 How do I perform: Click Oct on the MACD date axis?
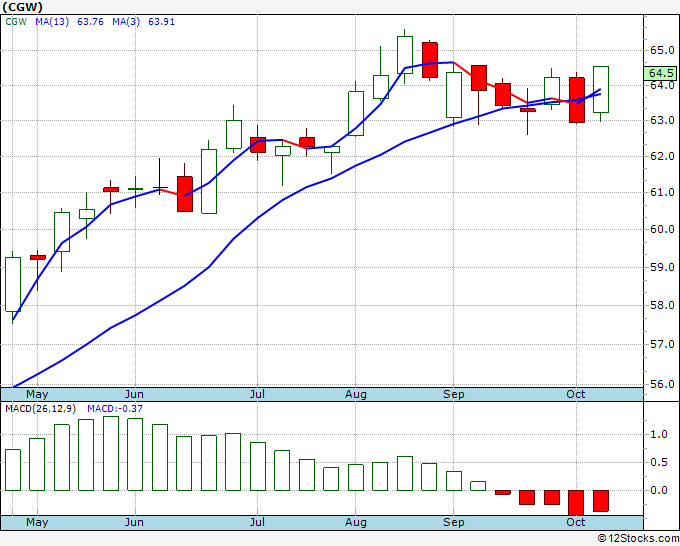[x=576, y=522]
